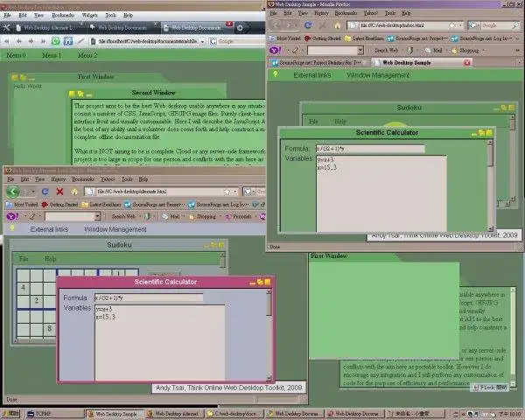The width and height of the screenshot is (525, 420).
Task: Click the lightbulb icon on the lavender page menu bar
Action: (12, 228)
